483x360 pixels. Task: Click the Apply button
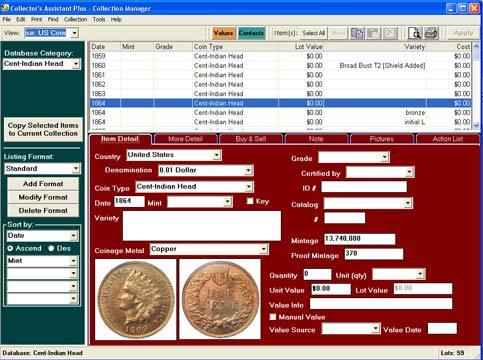[463, 33]
